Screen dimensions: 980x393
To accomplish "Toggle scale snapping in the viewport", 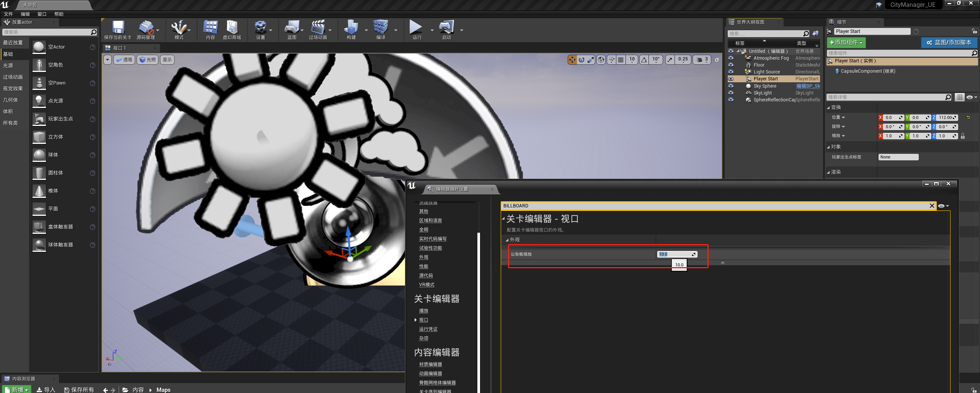I will coord(670,60).
